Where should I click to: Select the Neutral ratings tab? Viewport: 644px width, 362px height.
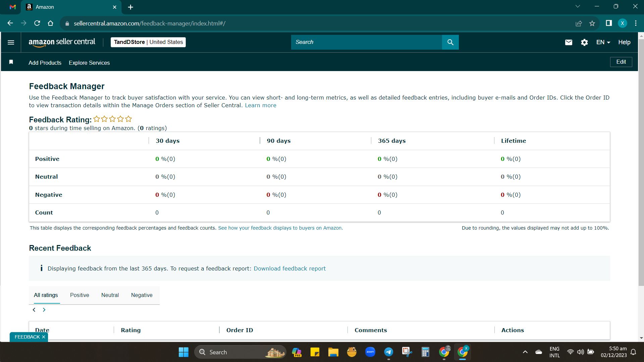(110, 295)
